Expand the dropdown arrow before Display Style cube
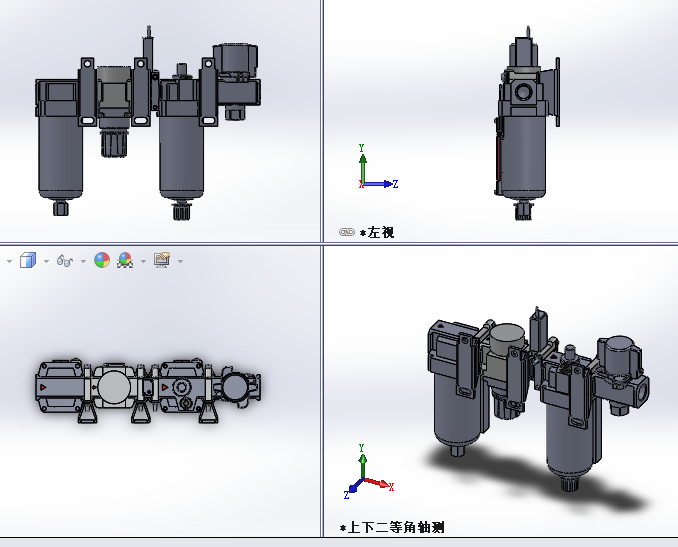 [x=10, y=261]
